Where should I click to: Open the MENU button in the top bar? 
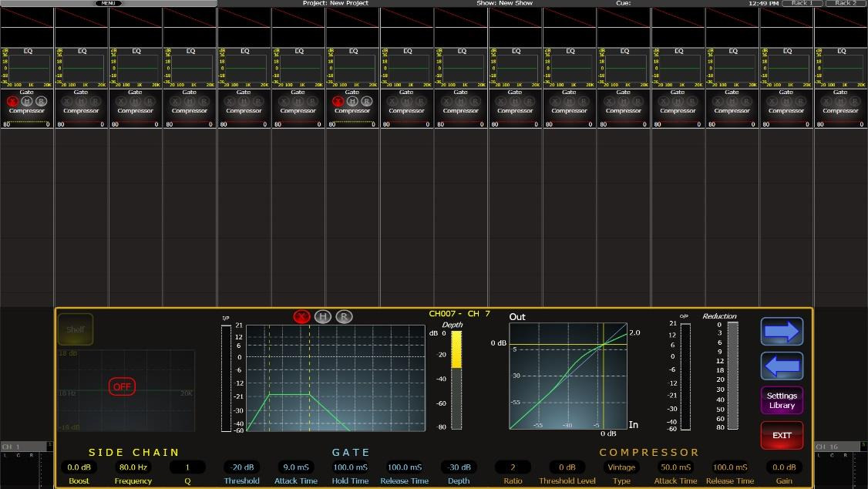(108, 3)
